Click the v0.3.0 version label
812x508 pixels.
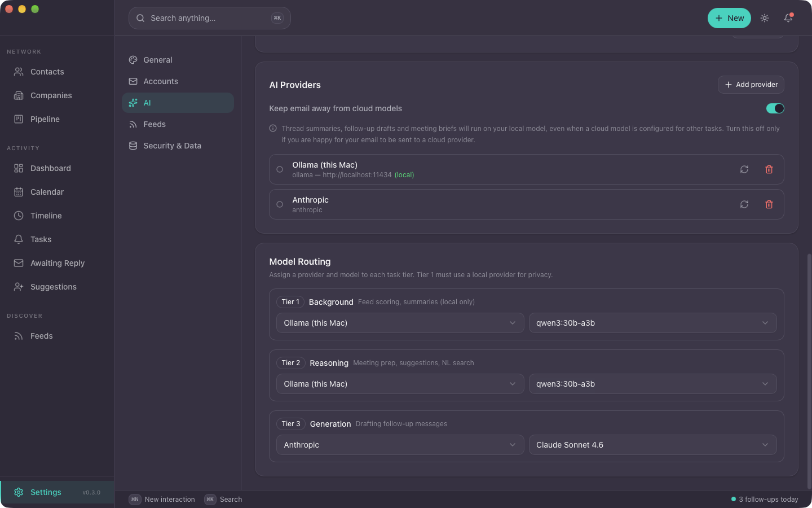click(91, 493)
